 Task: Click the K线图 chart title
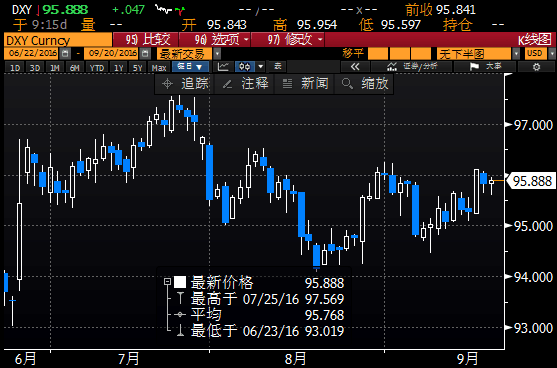click(x=534, y=40)
